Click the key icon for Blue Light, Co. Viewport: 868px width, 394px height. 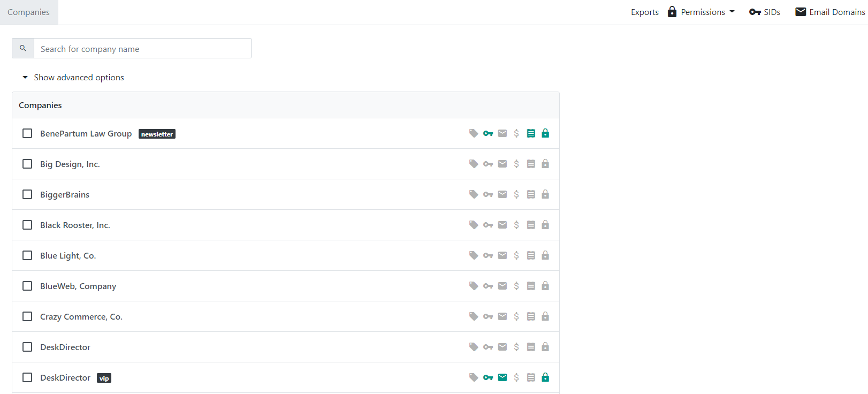click(488, 255)
